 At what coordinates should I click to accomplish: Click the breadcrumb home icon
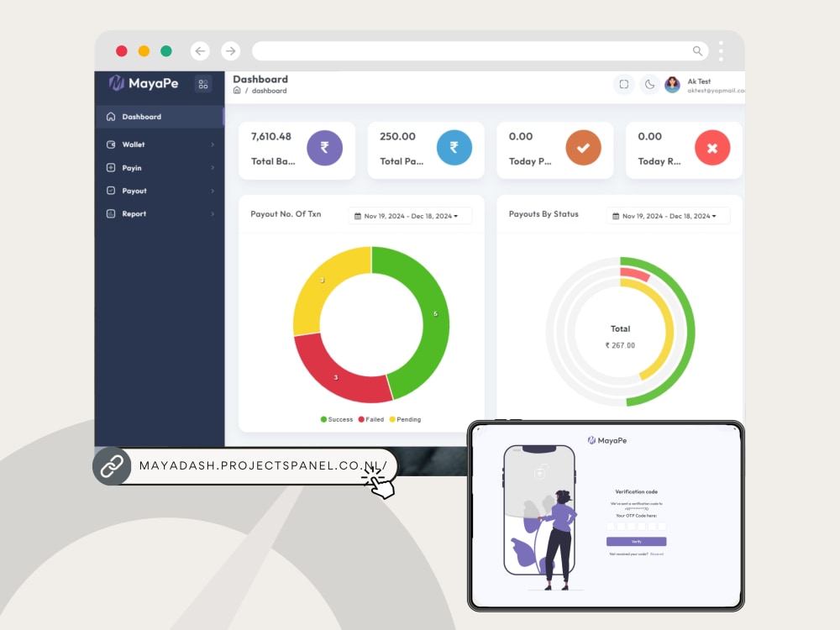coord(237,90)
